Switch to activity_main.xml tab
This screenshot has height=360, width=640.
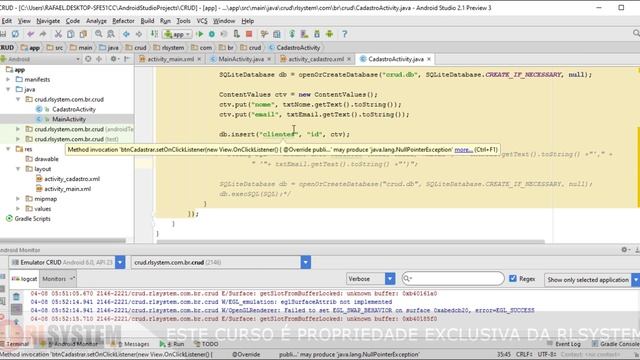[x=170, y=59]
